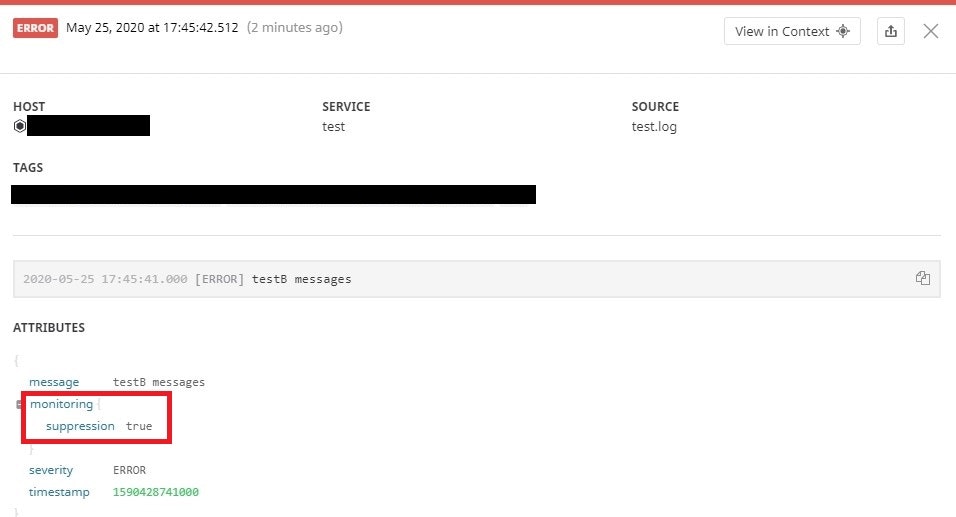Select the suppression attribute key

80,426
